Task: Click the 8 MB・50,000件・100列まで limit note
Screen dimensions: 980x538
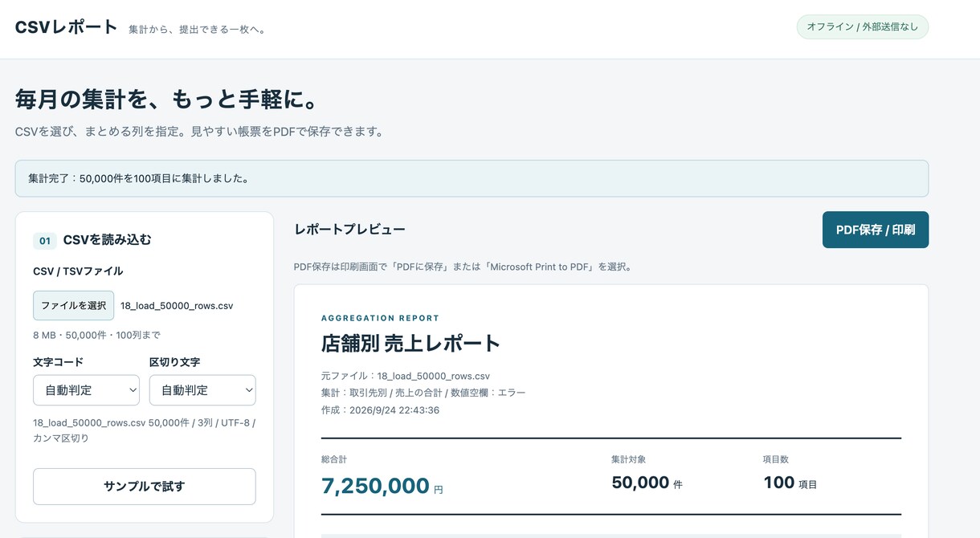Action: 96,335
